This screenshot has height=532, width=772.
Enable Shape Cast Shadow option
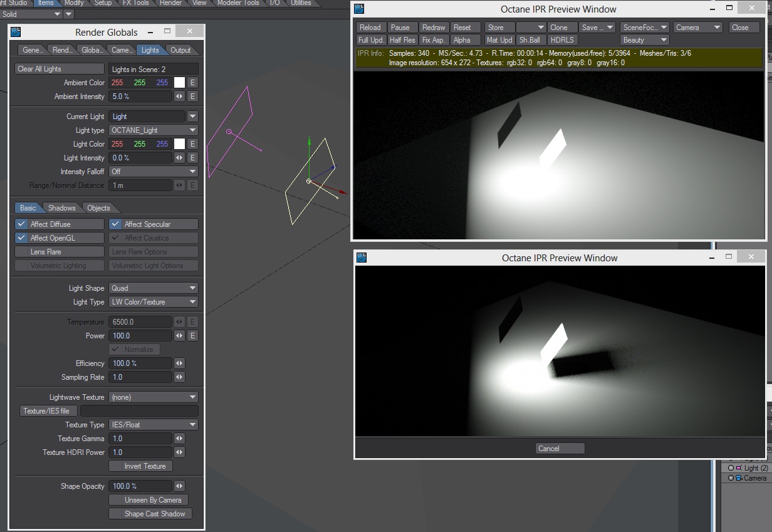pos(150,514)
